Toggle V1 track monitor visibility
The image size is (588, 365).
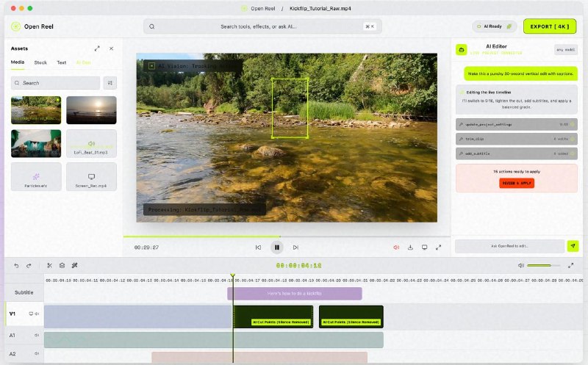point(31,314)
